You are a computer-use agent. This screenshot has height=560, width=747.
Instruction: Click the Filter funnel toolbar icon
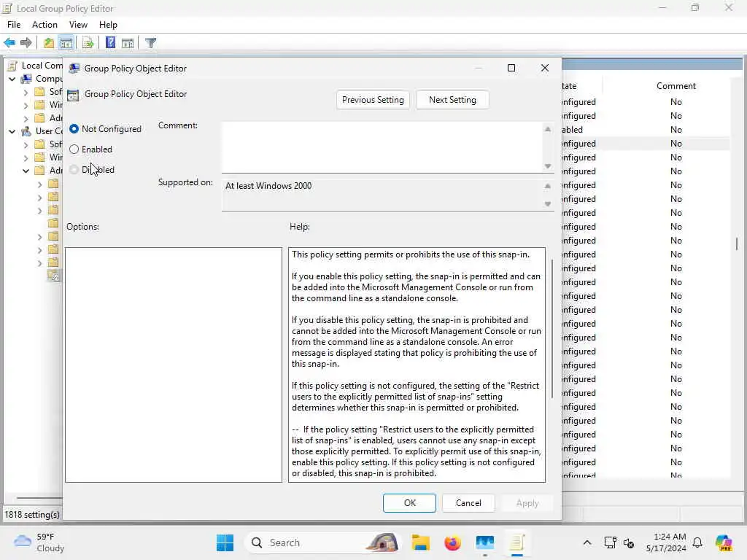pyautogui.click(x=150, y=43)
